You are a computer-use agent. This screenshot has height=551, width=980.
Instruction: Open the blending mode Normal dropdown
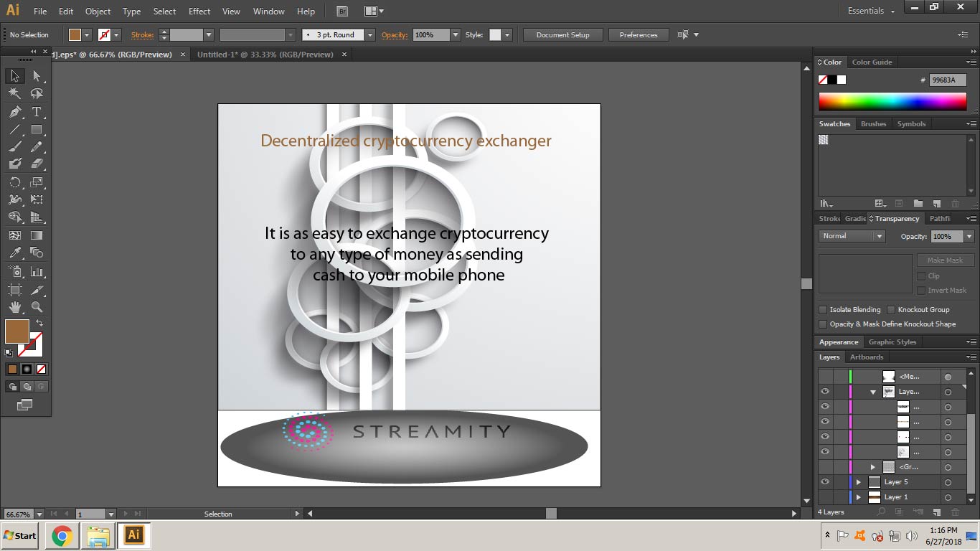click(x=852, y=236)
